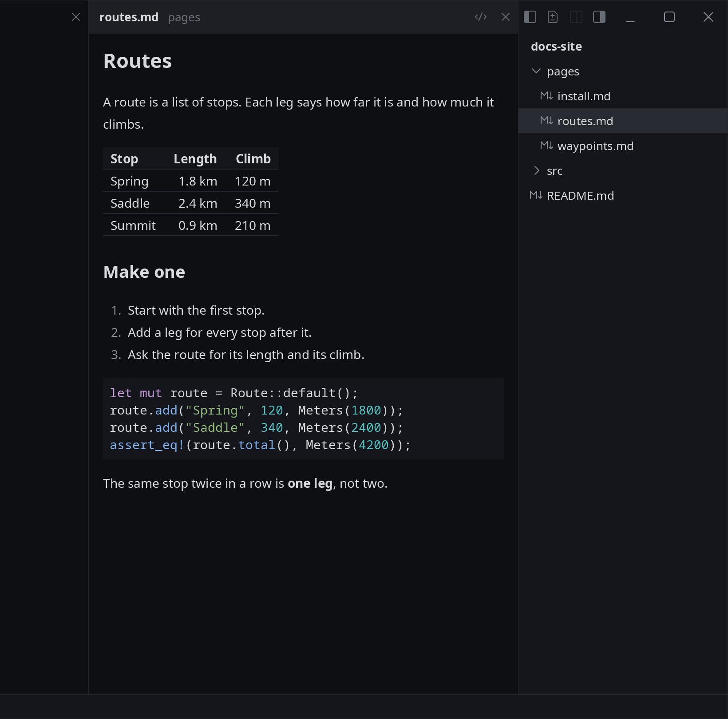This screenshot has width=728, height=719.
Task: Collapse the pages folder chevron
Action: pyautogui.click(x=536, y=71)
